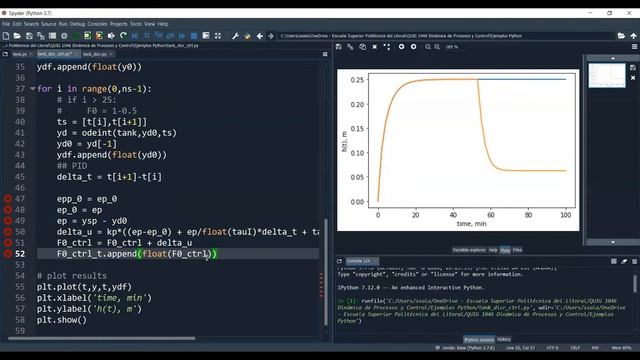Click the IPython console scrollbar
The width and height of the screenshot is (640, 360).
(x=635, y=284)
